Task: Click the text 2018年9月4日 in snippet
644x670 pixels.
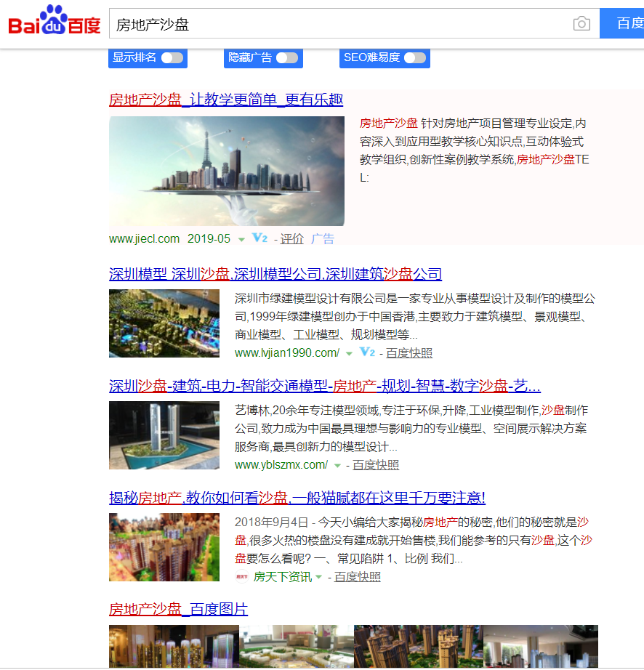Action: pyautogui.click(x=271, y=522)
